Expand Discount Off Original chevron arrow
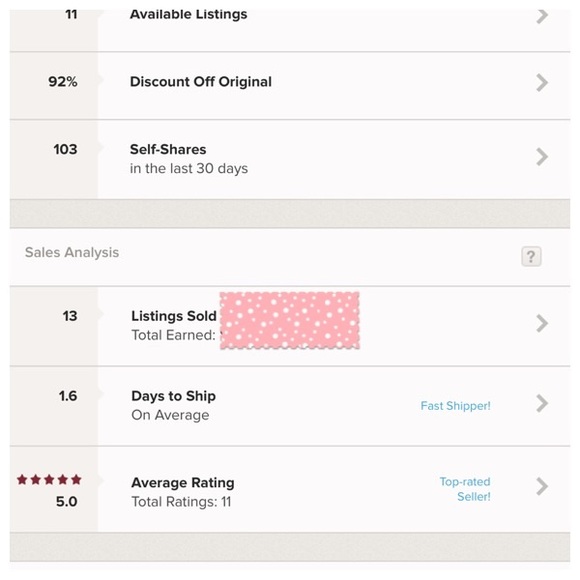 point(542,82)
